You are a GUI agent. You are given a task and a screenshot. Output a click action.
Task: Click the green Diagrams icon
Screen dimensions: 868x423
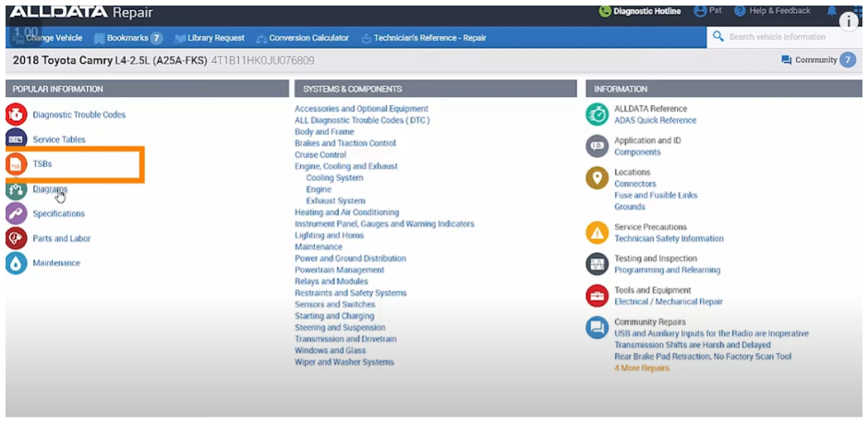click(16, 188)
